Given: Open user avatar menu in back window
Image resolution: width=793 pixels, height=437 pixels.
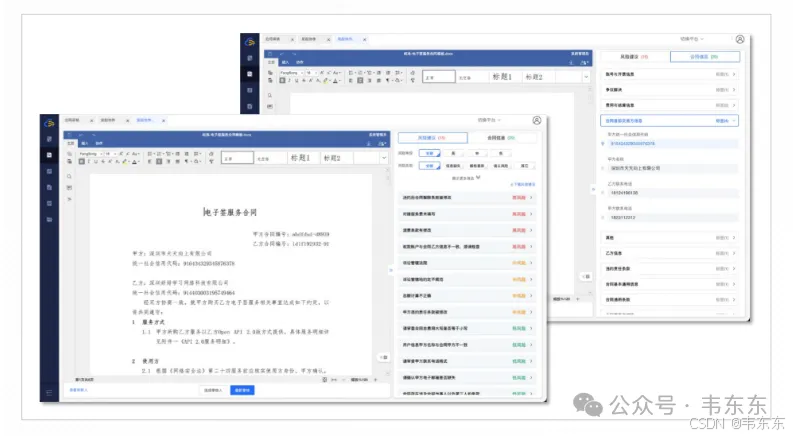Looking at the screenshot, I should (x=740, y=39).
